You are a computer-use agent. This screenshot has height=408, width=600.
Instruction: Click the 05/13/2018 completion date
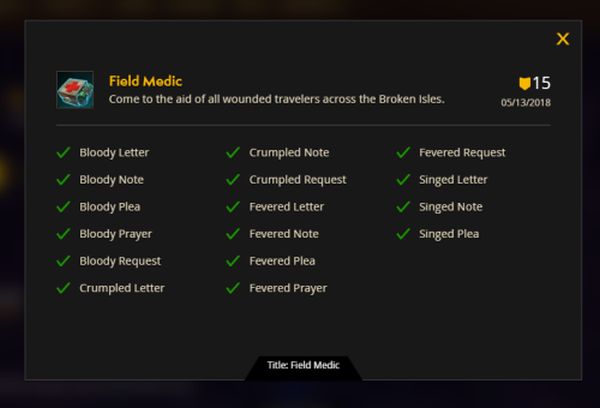[x=526, y=103]
